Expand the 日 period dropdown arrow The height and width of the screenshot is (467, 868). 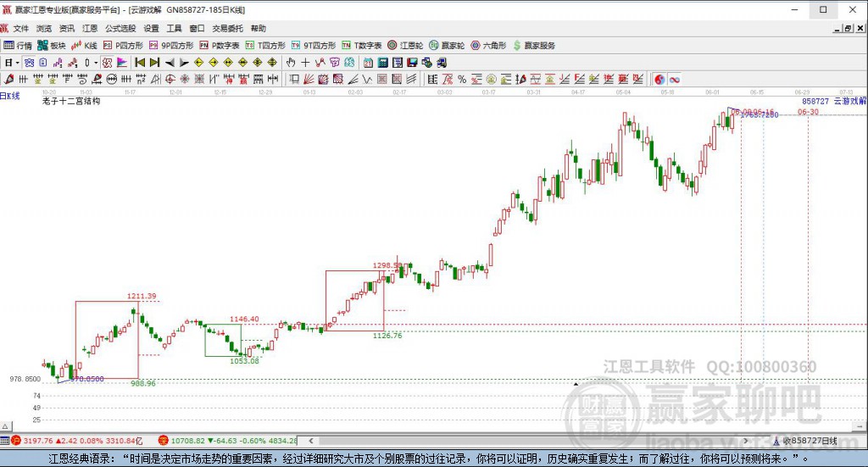point(17,63)
